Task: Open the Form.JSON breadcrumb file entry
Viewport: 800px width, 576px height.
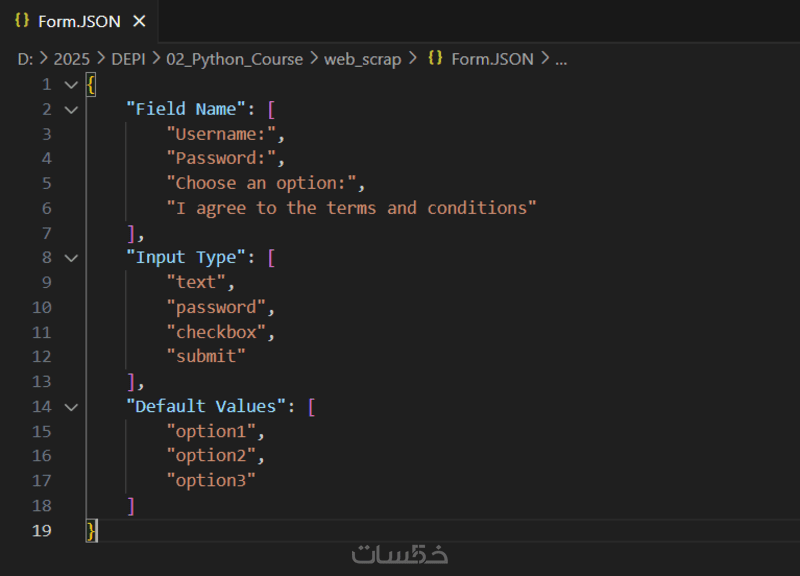Action: (492, 59)
